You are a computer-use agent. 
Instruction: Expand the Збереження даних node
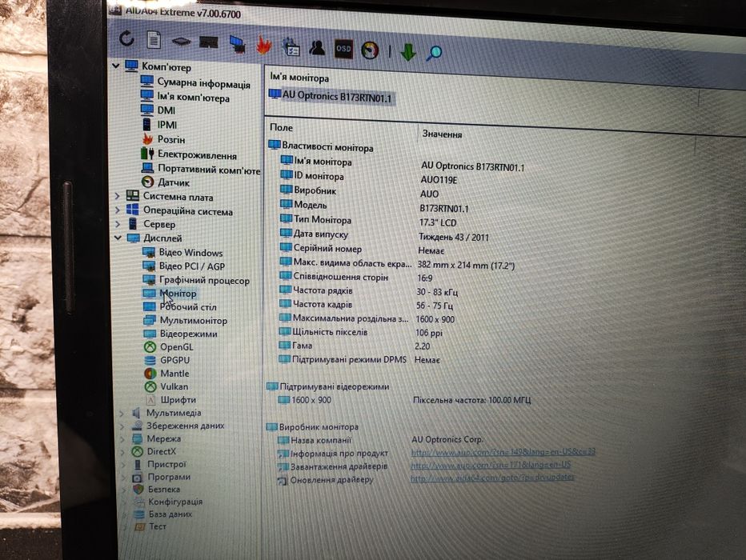122,426
